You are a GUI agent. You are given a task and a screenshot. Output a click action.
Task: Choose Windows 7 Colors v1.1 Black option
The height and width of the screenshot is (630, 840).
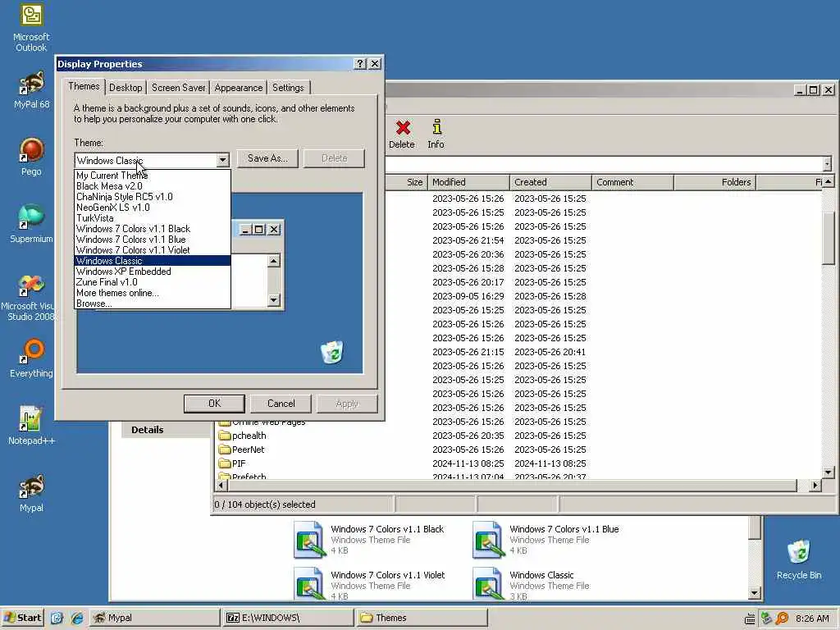pyautogui.click(x=152, y=229)
